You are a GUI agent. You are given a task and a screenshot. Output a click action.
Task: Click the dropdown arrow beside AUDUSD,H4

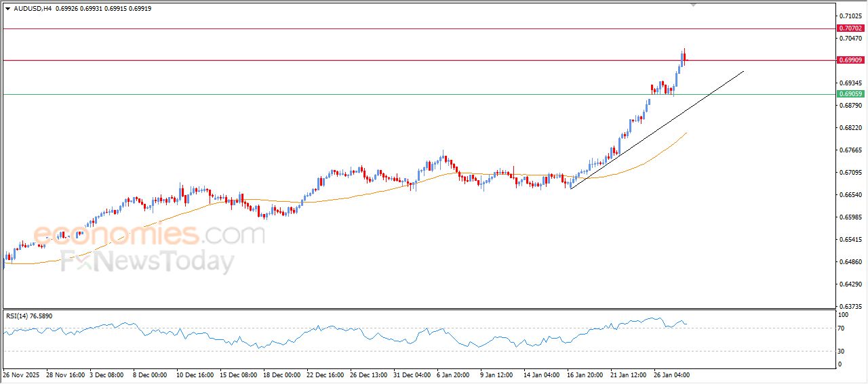[x=7, y=9]
